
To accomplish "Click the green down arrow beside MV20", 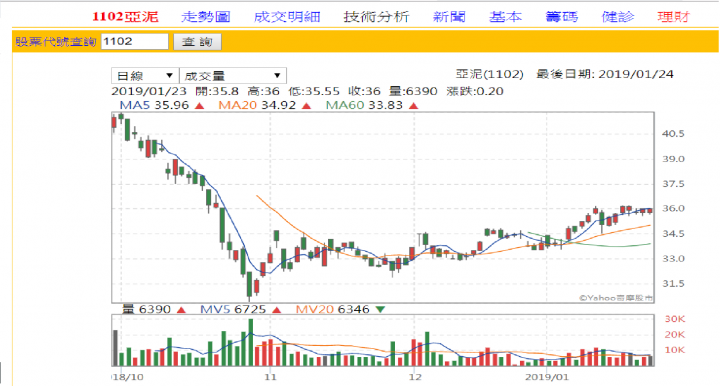I will 380,310.
